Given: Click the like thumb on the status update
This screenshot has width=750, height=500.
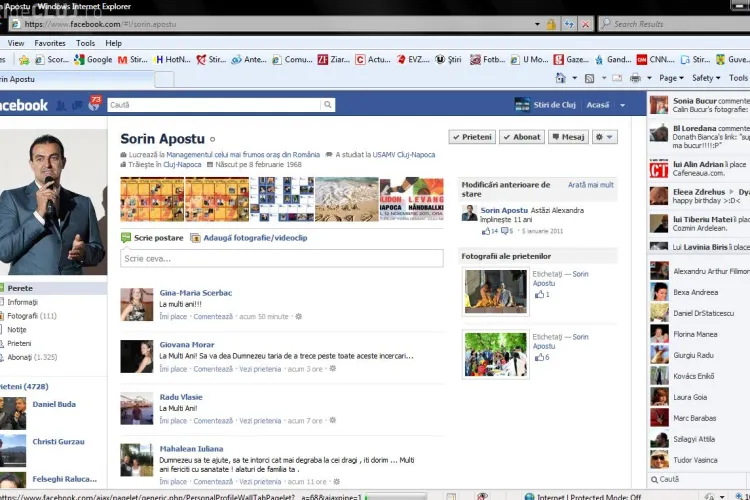Looking at the screenshot, I should [486, 231].
